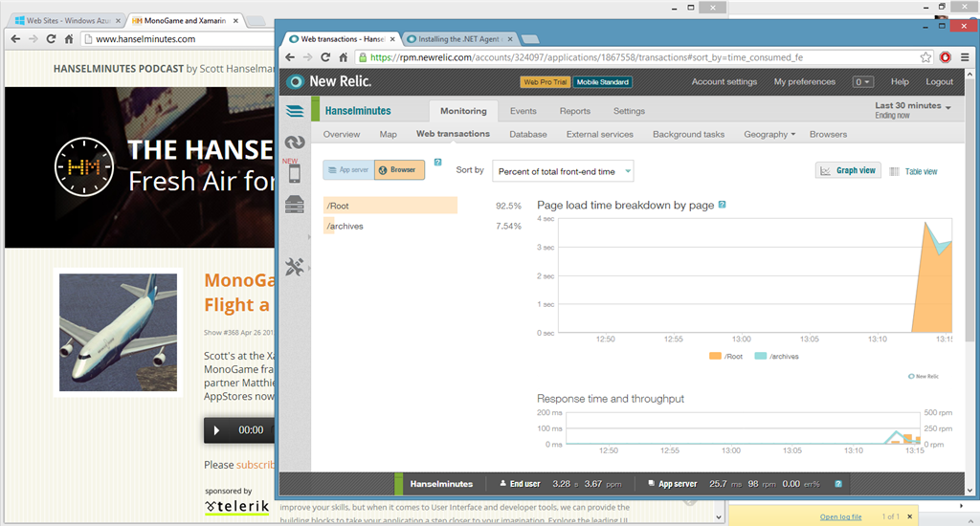Click the HM clock logo on podcast page
Screen dimensions: 980x526
(x=84, y=166)
